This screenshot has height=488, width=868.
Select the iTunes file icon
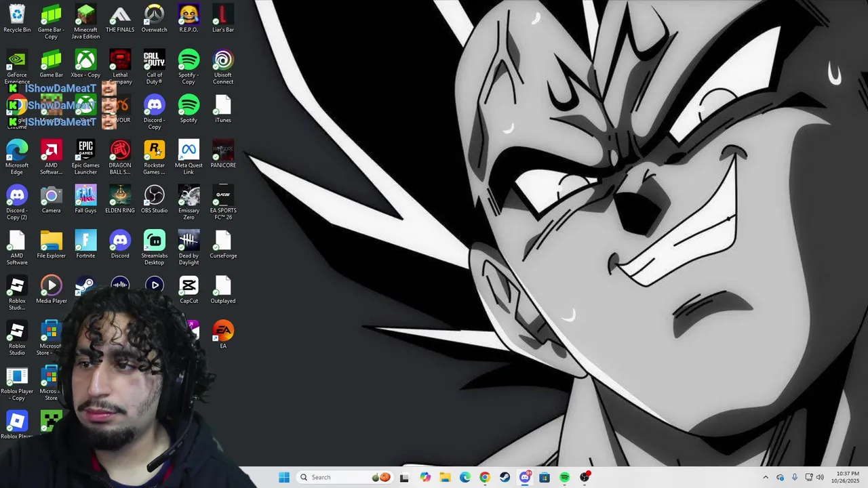(x=223, y=109)
